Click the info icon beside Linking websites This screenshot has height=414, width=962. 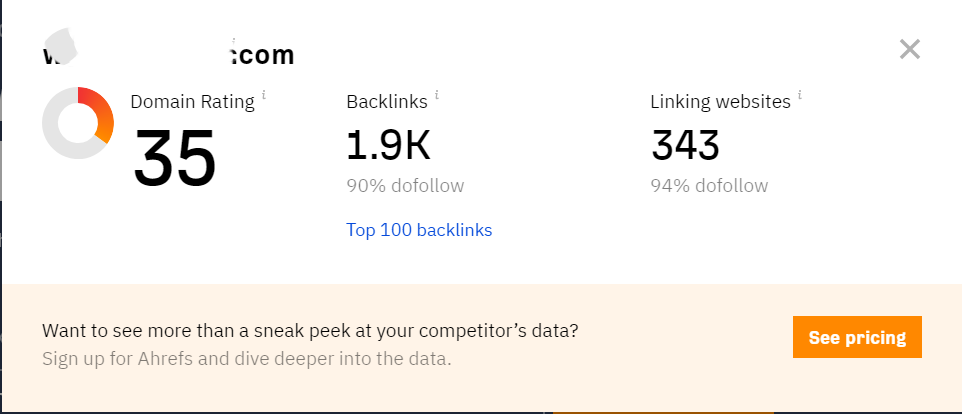(800, 95)
